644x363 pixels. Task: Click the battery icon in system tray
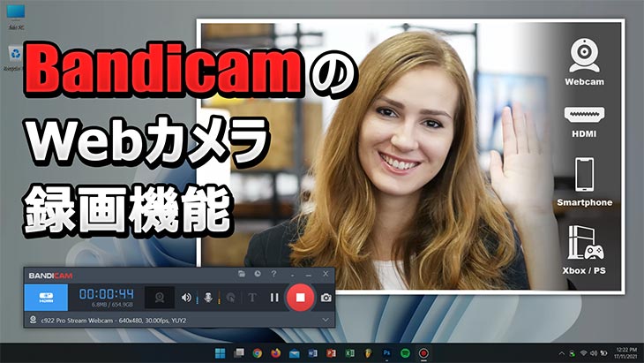click(x=603, y=353)
